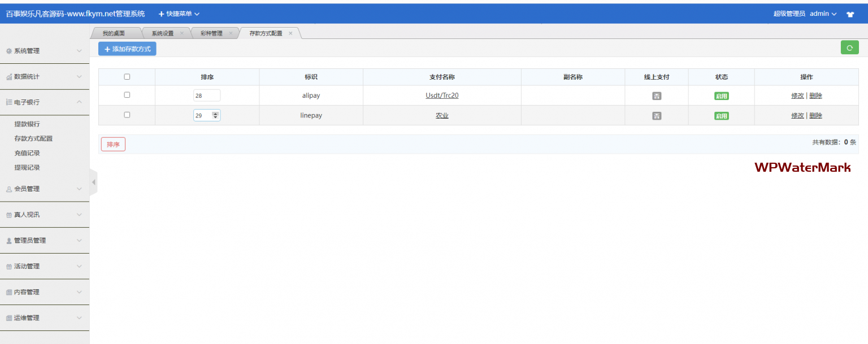Image resolution: width=868 pixels, height=344 pixels.
Task: Click the 运维管理 icon
Action: coord(9,318)
